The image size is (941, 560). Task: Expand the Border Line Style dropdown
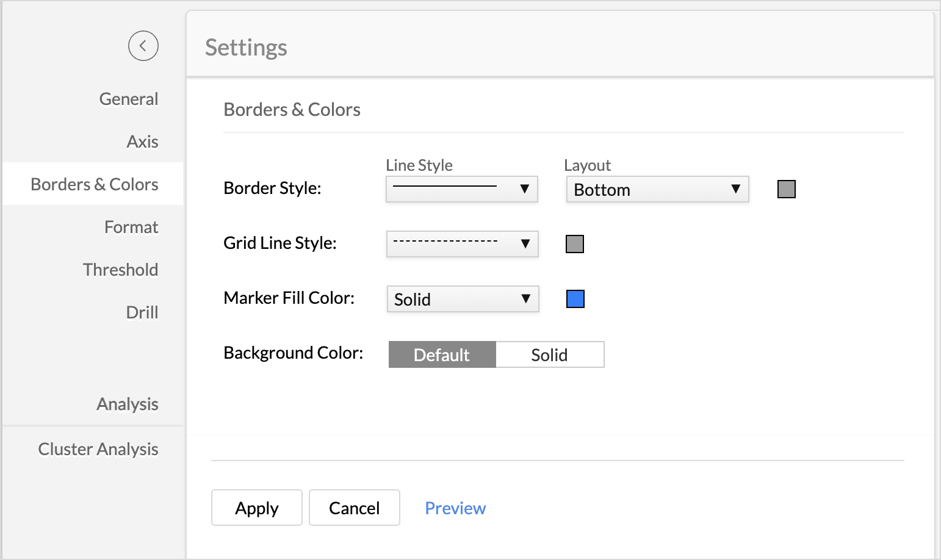461,189
